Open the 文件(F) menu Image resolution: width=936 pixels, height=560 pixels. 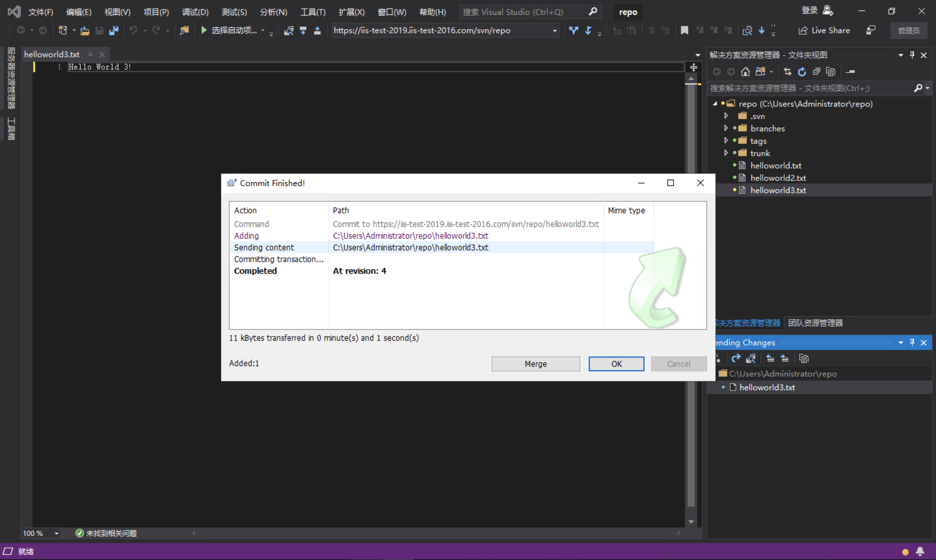[x=41, y=12]
